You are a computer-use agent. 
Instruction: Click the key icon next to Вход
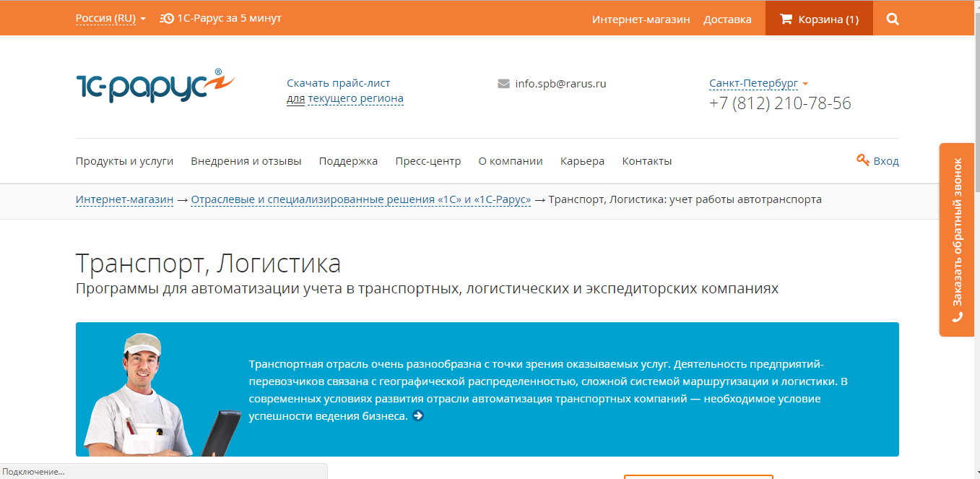tap(863, 160)
